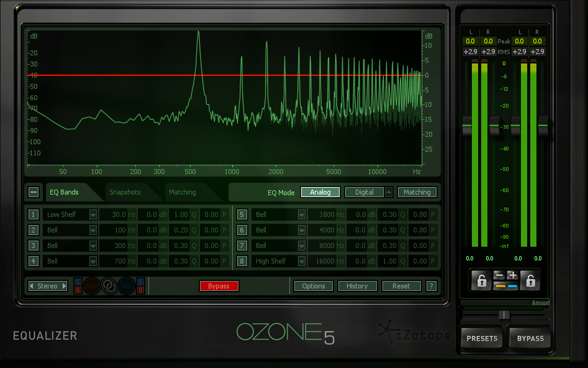Toggle EQ band 8 number button
588x368 pixels.
click(x=242, y=261)
